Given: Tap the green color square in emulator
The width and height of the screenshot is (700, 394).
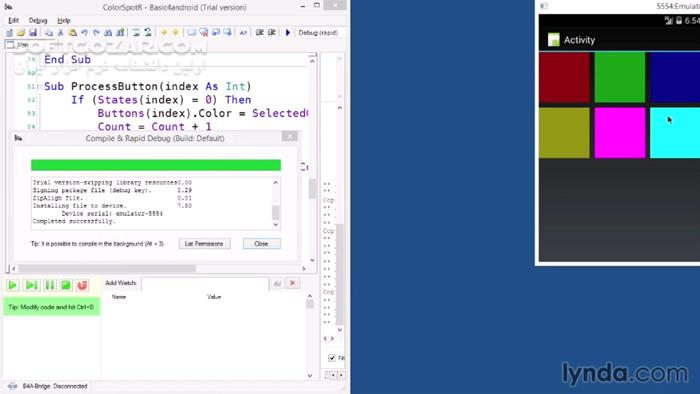Looking at the screenshot, I should point(620,78).
